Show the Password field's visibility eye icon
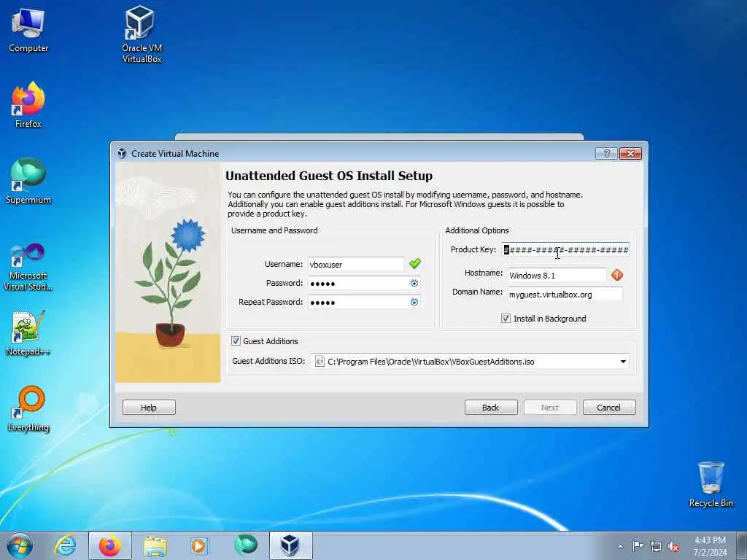Image resolution: width=747 pixels, height=560 pixels. [x=414, y=284]
